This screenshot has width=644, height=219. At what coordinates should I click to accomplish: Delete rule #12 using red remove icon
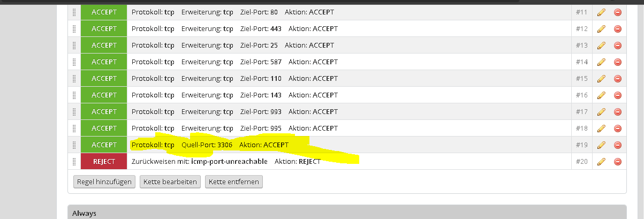click(617, 28)
